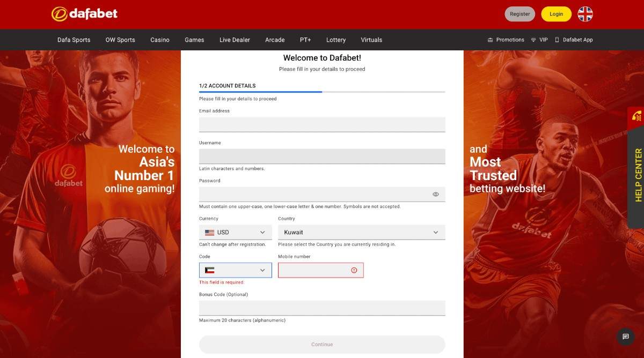Click the 1/2 Account Details progress bar
Image resolution: width=644 pixels, height=358 pixels.
[322, 92]
